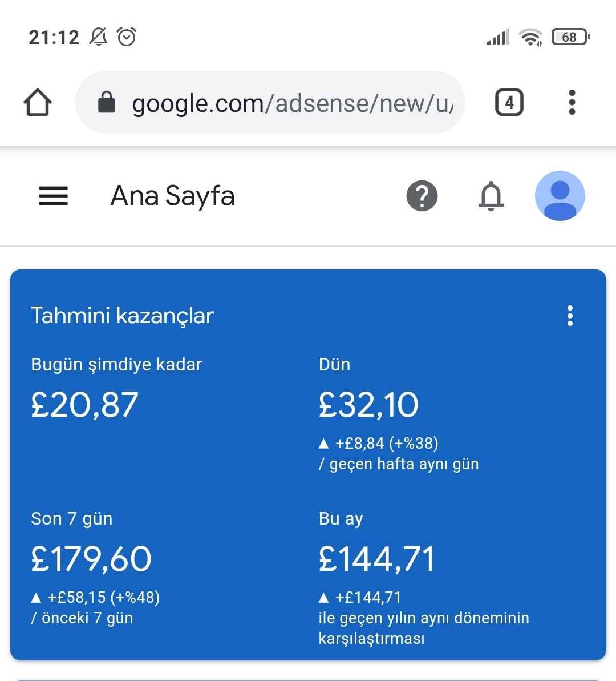The width and height of the screenshot is (616, 681).
Task: Tap the Ana Sayfa page title
Action: coord(173,196)
